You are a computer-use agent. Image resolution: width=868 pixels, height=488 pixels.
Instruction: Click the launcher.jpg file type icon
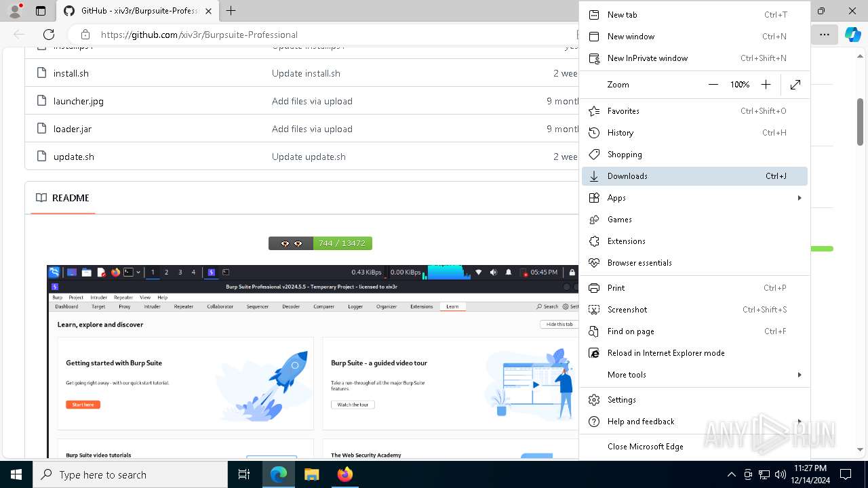point(42,101)
